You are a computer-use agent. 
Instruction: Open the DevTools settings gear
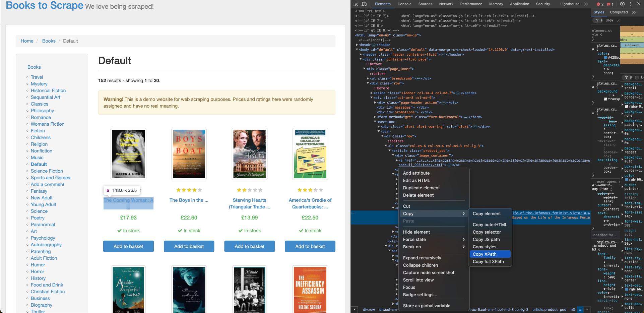(x=622, y=4)
